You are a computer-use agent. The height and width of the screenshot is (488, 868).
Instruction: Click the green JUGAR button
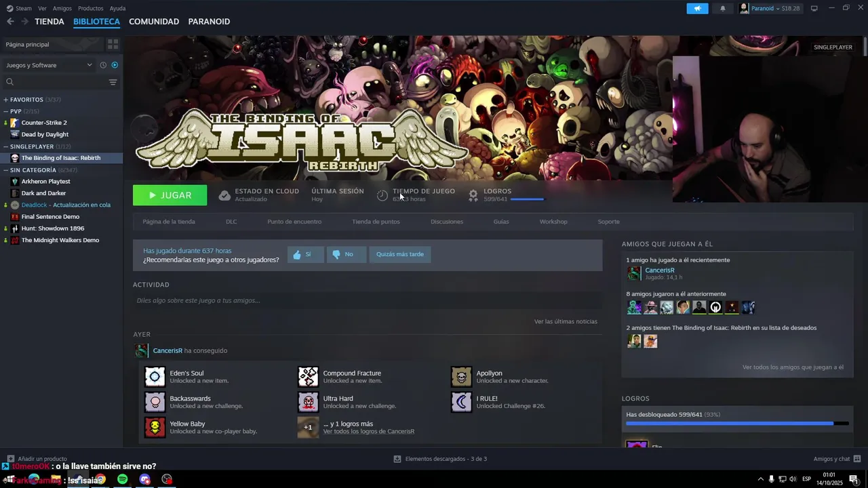pyautogui.click(x=170, y=195)
